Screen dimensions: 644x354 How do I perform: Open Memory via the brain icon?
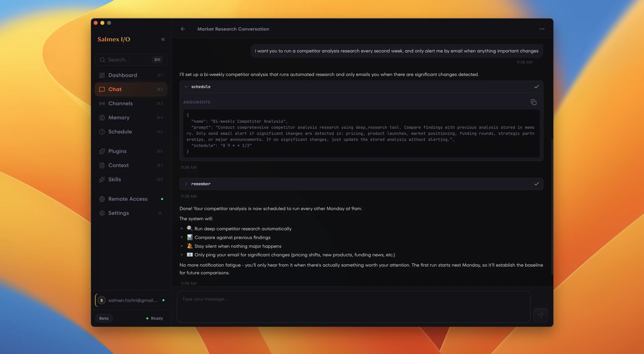click(102, 118)
